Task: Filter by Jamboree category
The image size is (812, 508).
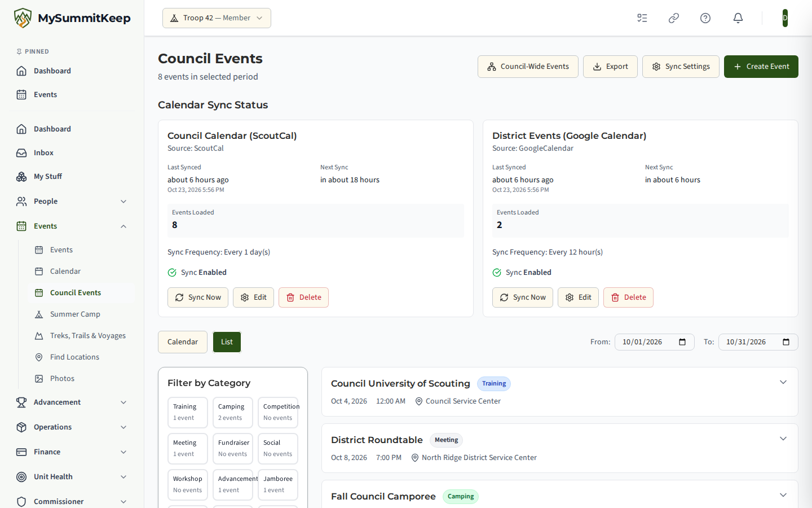Action: (x=278, y=485)
